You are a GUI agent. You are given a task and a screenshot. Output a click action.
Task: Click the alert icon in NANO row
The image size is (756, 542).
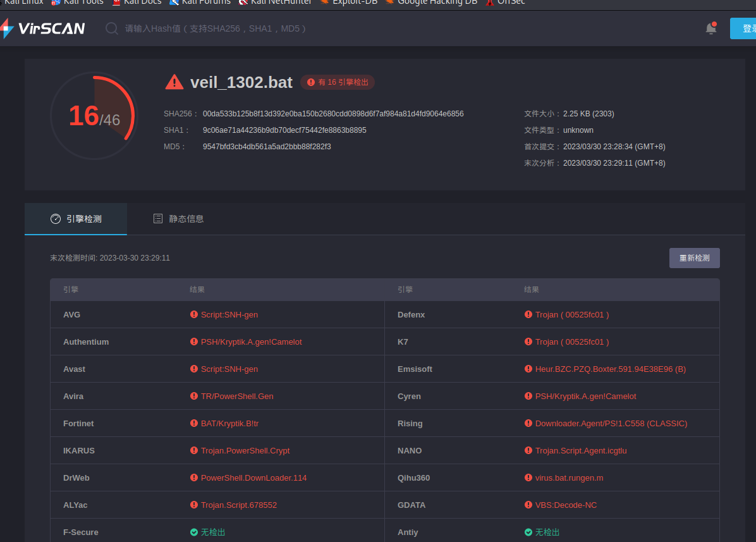pyautogui.click(x=528, y=450)
